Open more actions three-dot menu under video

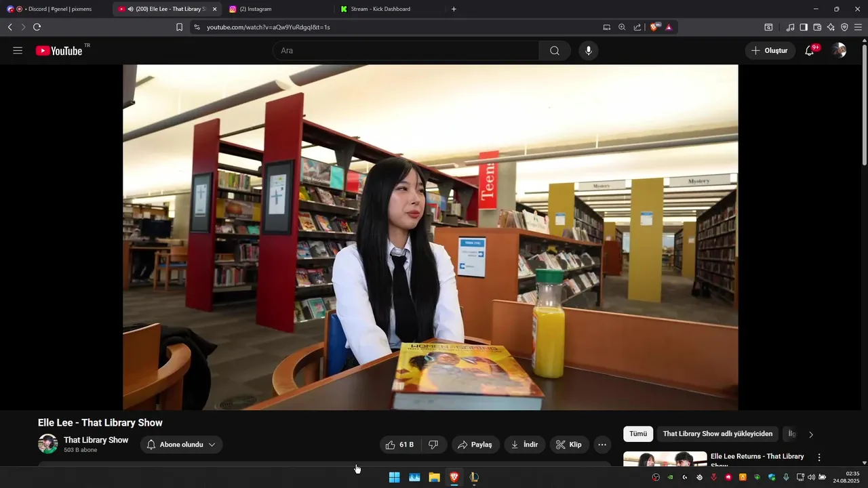(602, 445)
